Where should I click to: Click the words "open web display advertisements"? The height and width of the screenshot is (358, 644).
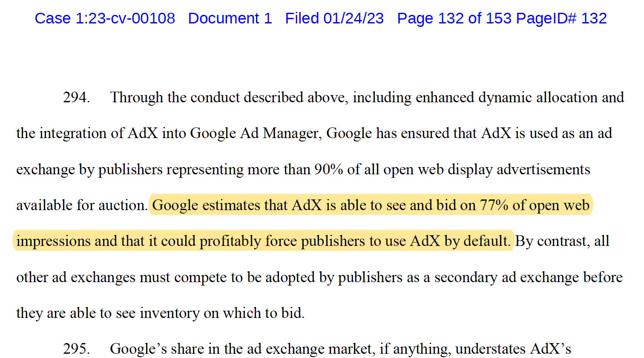[x=486, y=170]
